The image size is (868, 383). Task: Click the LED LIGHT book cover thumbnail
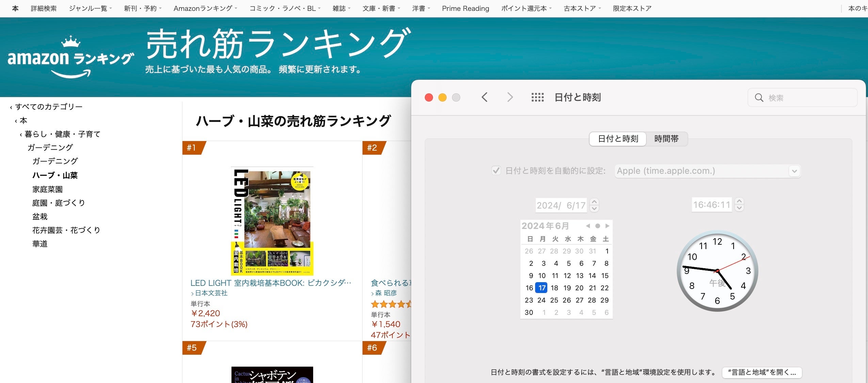click(x=272, y=221)
